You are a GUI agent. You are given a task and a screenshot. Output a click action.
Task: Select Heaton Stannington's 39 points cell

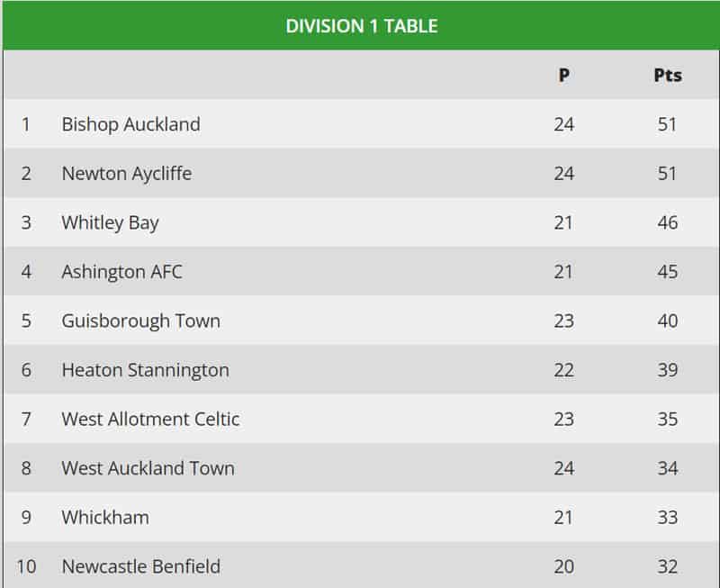(667, 370)
